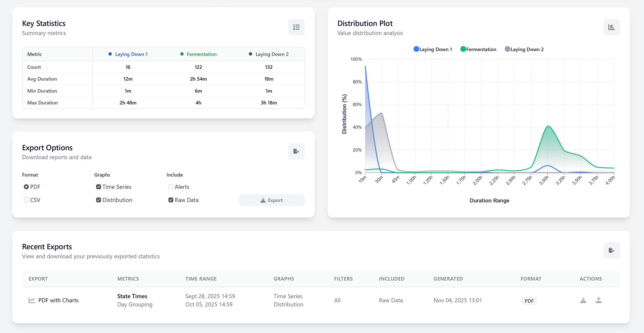Click the Laying Down 2 table column header

click(x=269, y=54)
